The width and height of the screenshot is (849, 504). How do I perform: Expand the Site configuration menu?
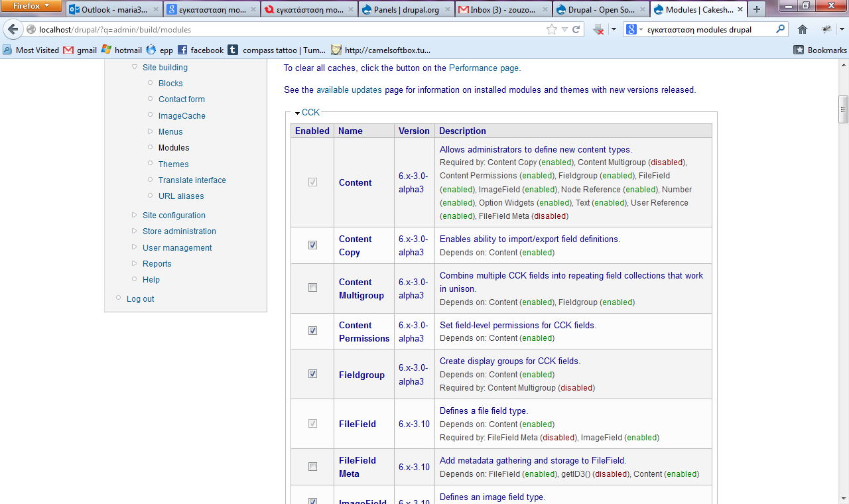tap(135, 215)
